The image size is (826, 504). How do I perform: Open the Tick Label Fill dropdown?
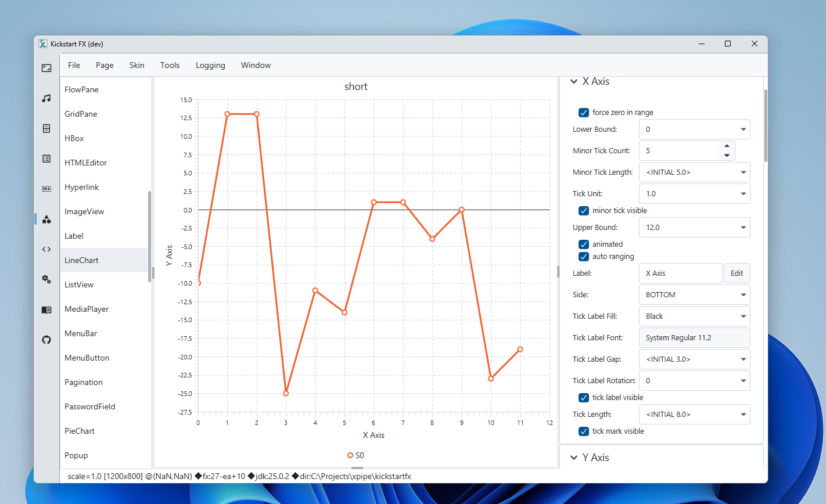point(694,316)
